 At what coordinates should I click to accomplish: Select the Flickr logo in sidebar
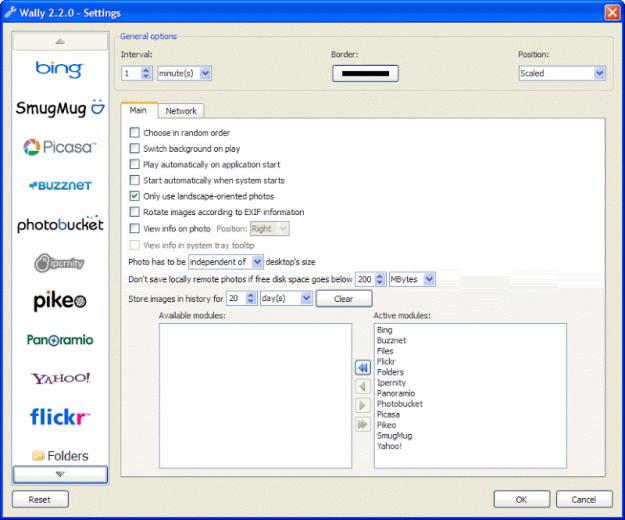60,417
